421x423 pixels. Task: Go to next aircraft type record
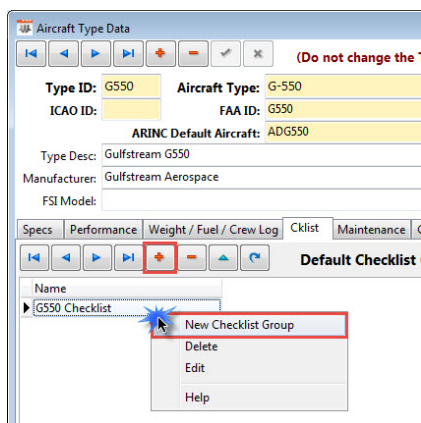(96, 54)
